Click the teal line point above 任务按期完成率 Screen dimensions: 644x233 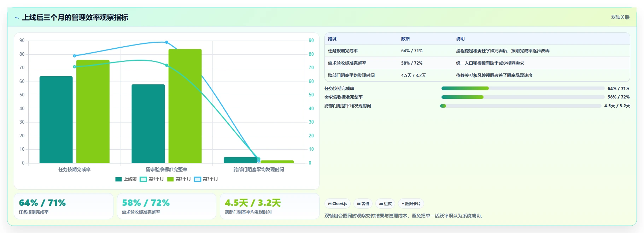[x=74, y=67]
